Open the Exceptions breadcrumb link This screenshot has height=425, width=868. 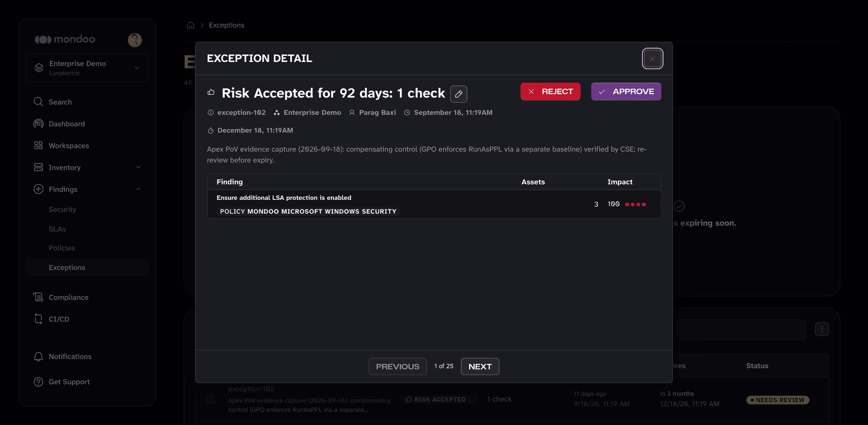pos(226,25)
